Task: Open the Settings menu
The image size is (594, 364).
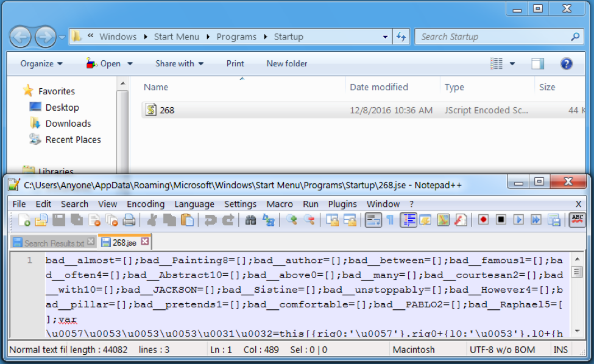Action: [x=240, y=204]
